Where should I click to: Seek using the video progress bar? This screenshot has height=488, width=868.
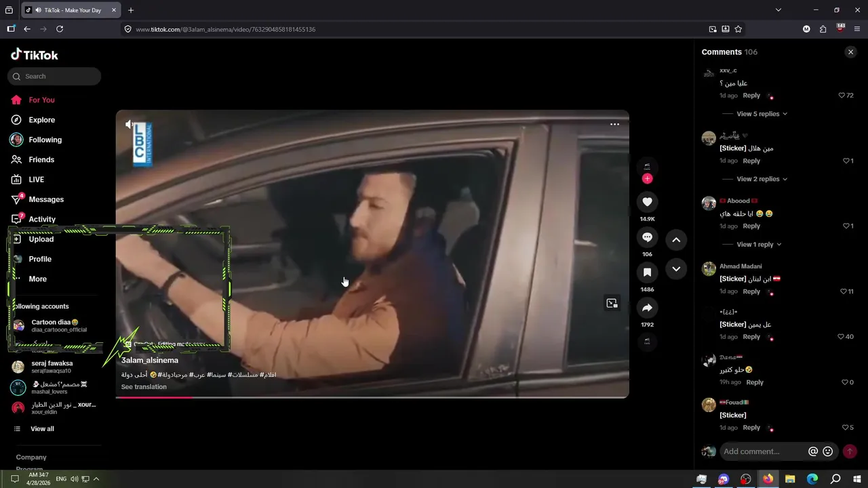372,397
